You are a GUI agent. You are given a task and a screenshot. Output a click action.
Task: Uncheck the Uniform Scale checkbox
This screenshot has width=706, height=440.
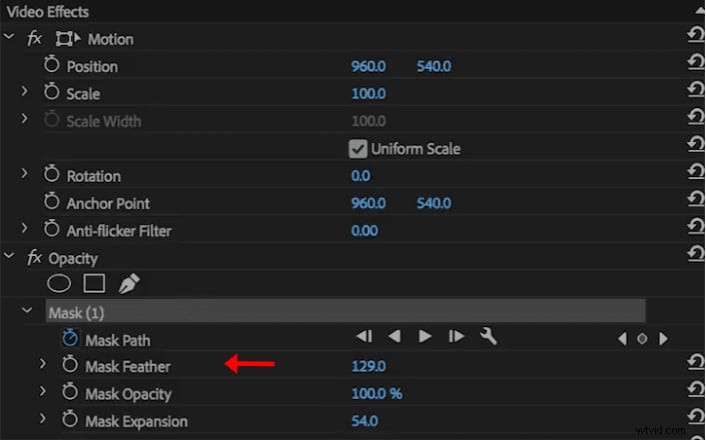click(x=358, y=149)
